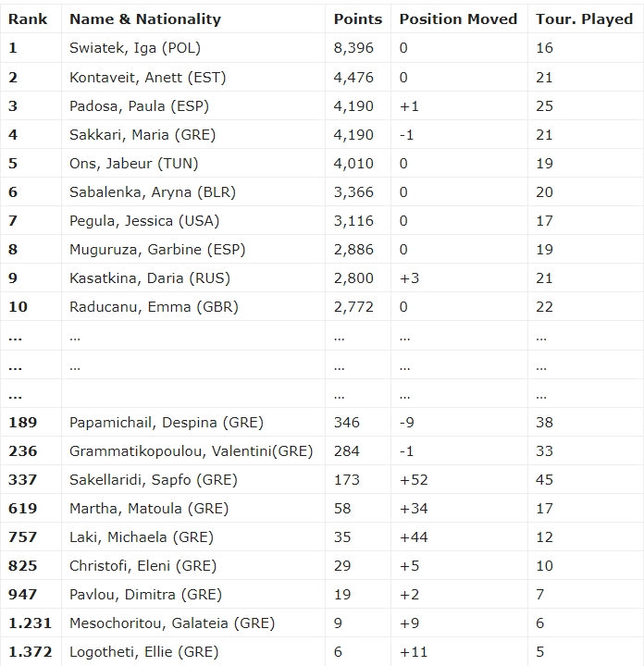
Task: Click Sakkari, Maria (GRE) name cell
Action: click(x=142, y=135)
